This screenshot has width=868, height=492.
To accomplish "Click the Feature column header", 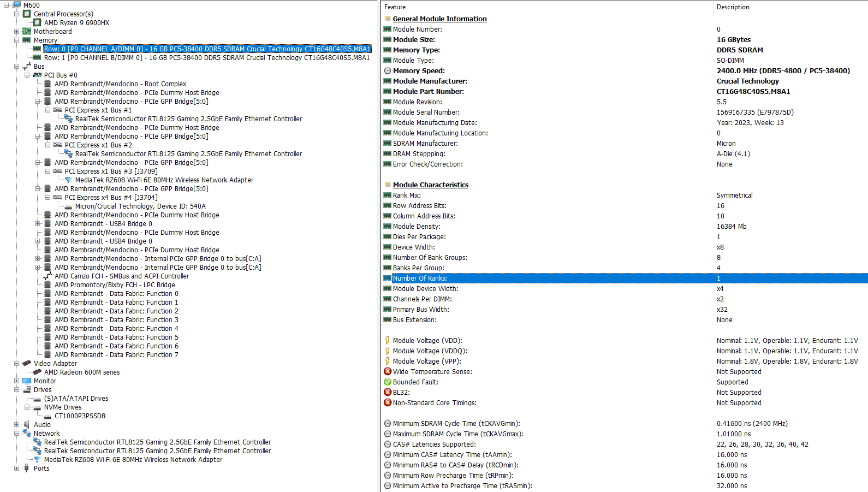I will coord(547,7).
